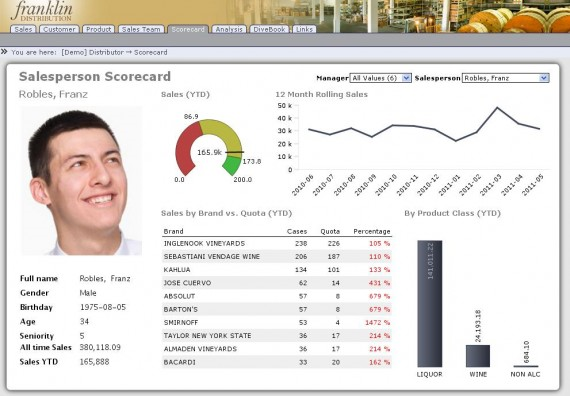Click the 431 % percentage value
Viewport: 570px width, 396px height.
pyautogui.click(x=380, y=283)
